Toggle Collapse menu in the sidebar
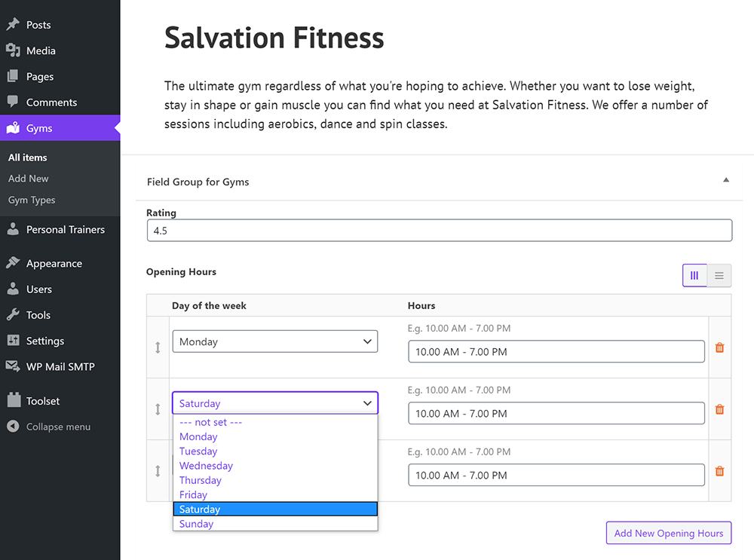The width and height of the screenshot is (754, 560). pyautogui.click(x=11, y=427)
